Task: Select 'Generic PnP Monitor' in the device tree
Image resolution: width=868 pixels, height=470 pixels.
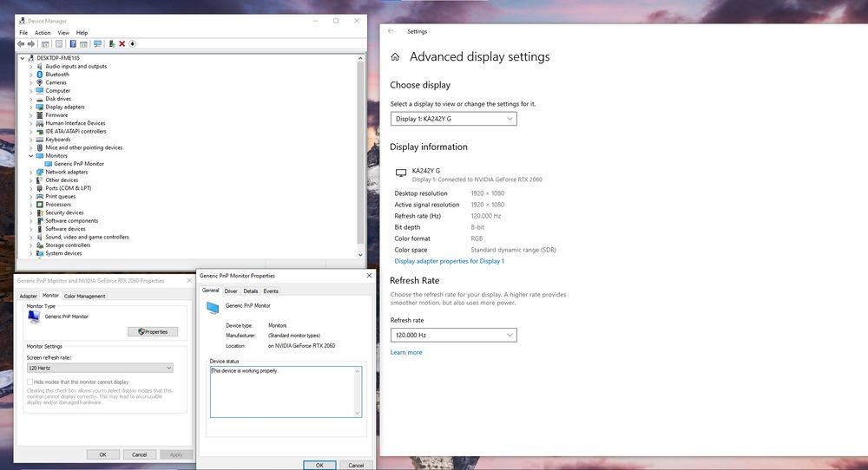Action: [x=79, y=164]
